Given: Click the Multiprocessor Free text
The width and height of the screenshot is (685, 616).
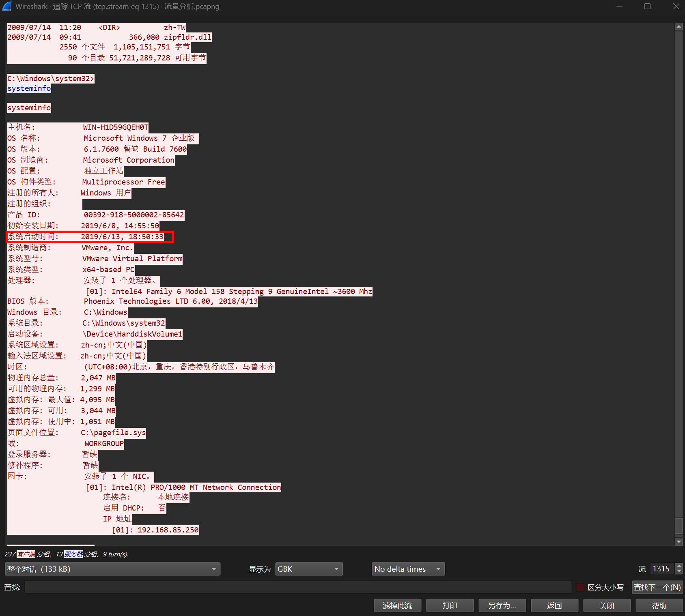Looking at the screenshot, I should (123, 182).
